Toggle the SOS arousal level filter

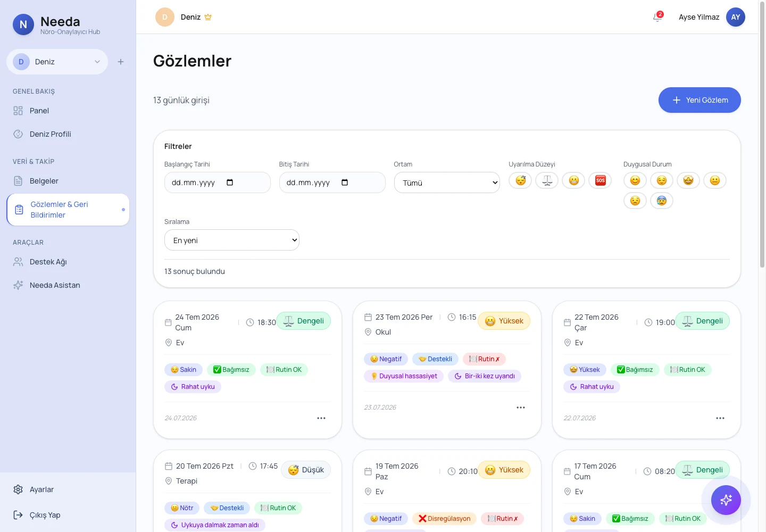(600, 180)
